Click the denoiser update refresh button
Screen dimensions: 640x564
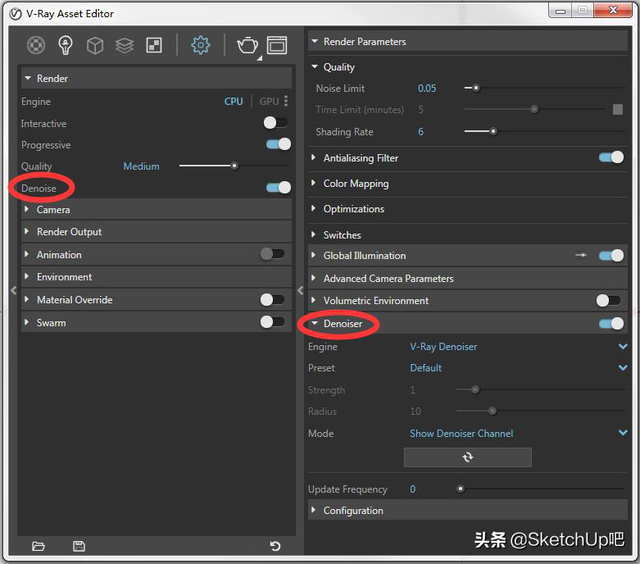[x=468, y=457]
